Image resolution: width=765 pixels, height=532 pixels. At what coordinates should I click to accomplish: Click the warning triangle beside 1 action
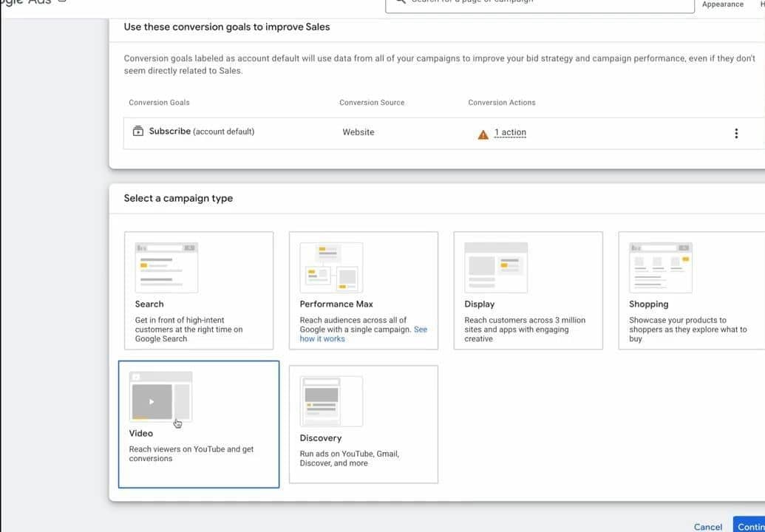(483, 134)
